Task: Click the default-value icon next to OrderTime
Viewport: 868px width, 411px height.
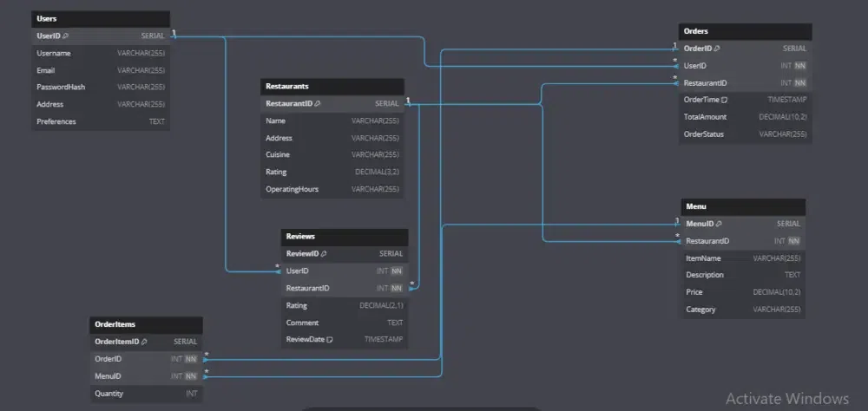Action: 724,100
